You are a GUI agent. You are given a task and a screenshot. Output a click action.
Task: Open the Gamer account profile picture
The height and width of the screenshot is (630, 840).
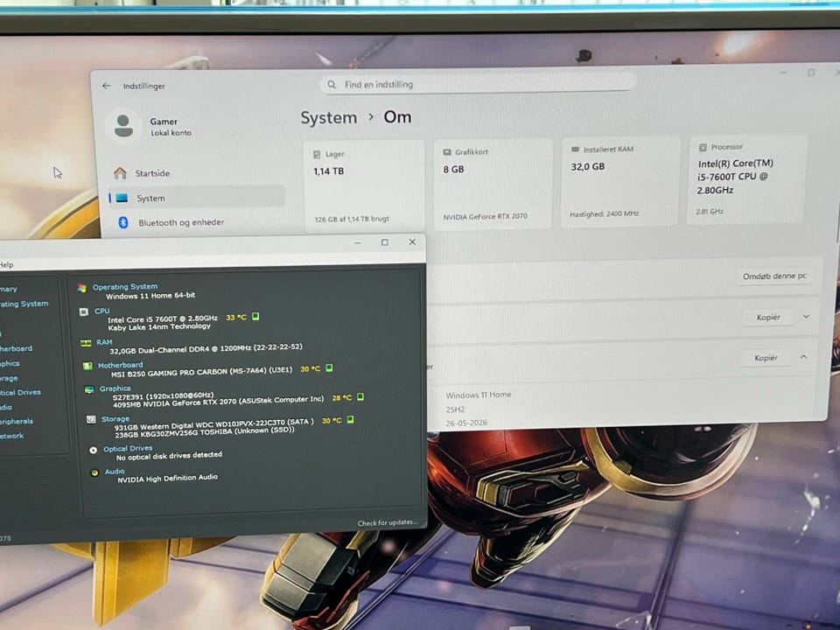(x=123, y=126)
